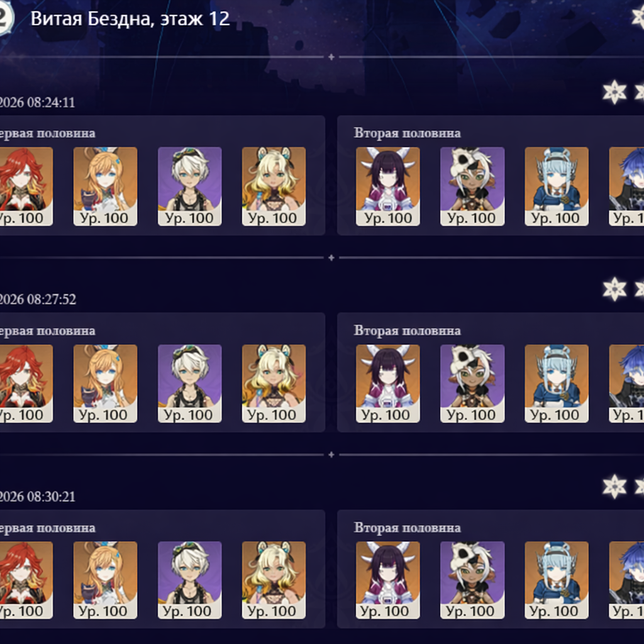Open the white-haired goggles character card, first run
This screenshot has height=644, width=644.
190,186
